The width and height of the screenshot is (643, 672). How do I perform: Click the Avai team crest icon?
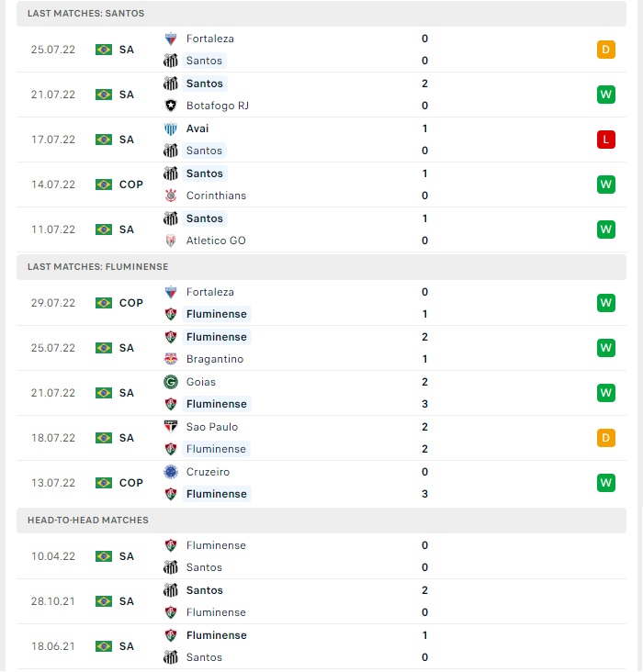(x=171, y=129)
